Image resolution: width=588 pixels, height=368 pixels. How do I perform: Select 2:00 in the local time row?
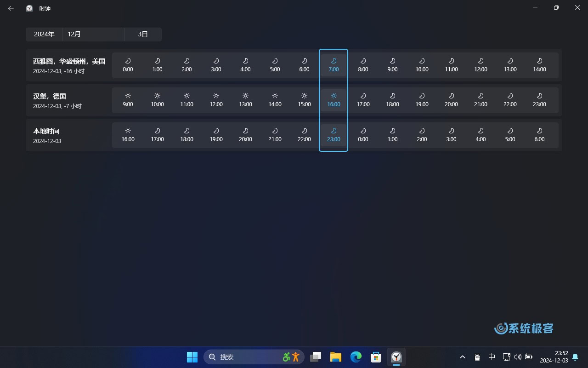422,135
